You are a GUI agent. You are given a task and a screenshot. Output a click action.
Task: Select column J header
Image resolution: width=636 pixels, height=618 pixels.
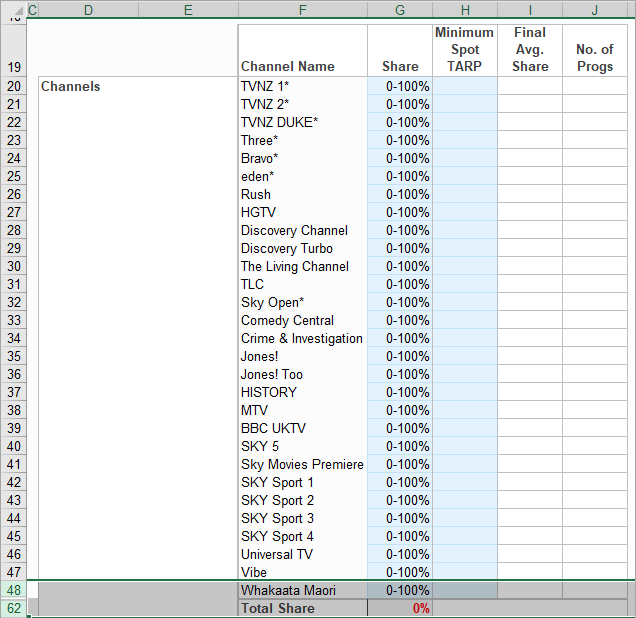point(595,9)
